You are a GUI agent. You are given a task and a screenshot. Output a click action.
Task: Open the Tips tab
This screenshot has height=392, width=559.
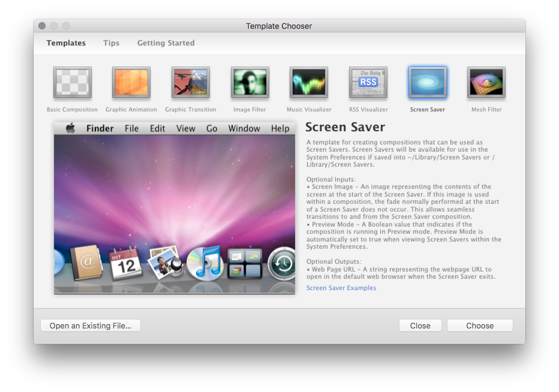pos(111,43)
